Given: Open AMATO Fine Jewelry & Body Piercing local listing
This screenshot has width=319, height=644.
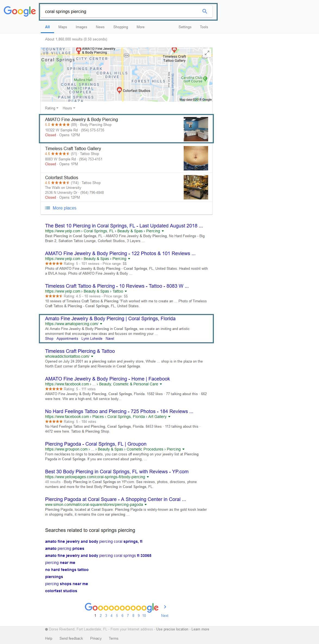Looking at the screenshot, I should [x=82, y=119].
